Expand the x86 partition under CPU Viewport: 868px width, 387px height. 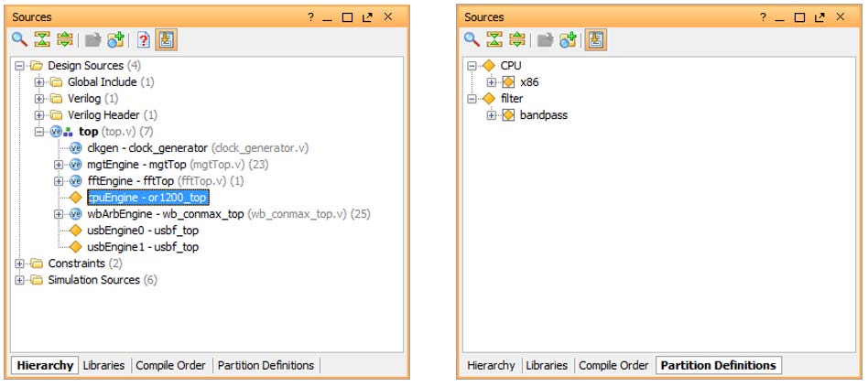click(x=492, y=82)
